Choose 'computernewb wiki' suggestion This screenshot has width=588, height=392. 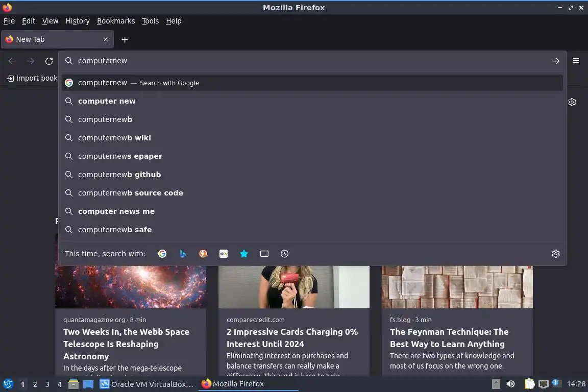(312, 138)
